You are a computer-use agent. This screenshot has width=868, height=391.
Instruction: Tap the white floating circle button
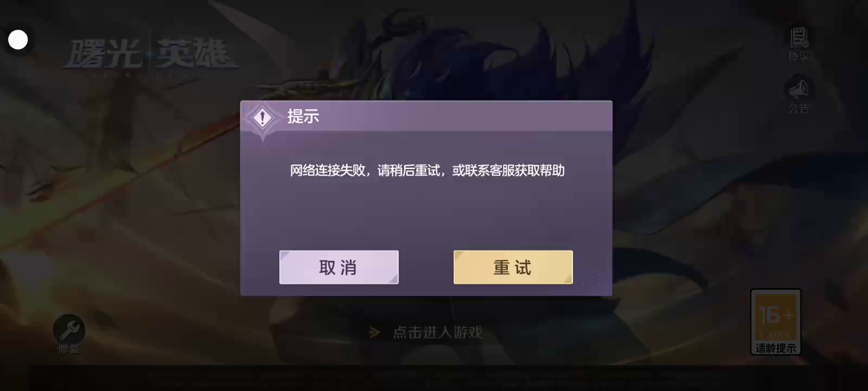click(18, 40)
